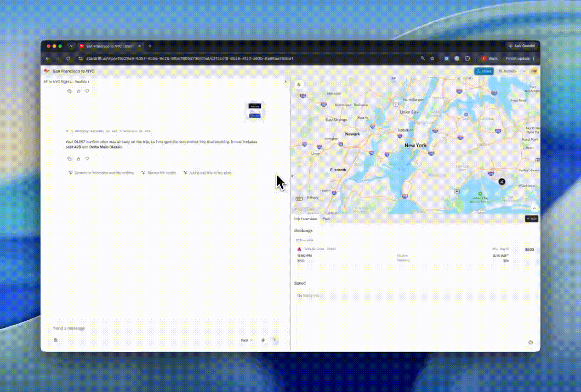This screenshot has width=581, height=392.
Task: Click Ask Gemini button
Action: tap(521, 47)
